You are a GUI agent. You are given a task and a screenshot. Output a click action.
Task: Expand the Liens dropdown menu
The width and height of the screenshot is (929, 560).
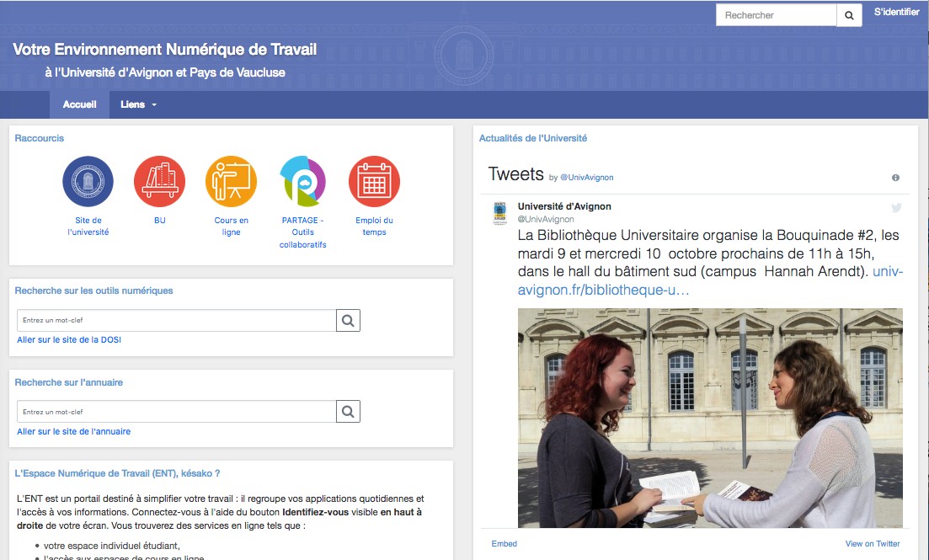coord(138,104)
